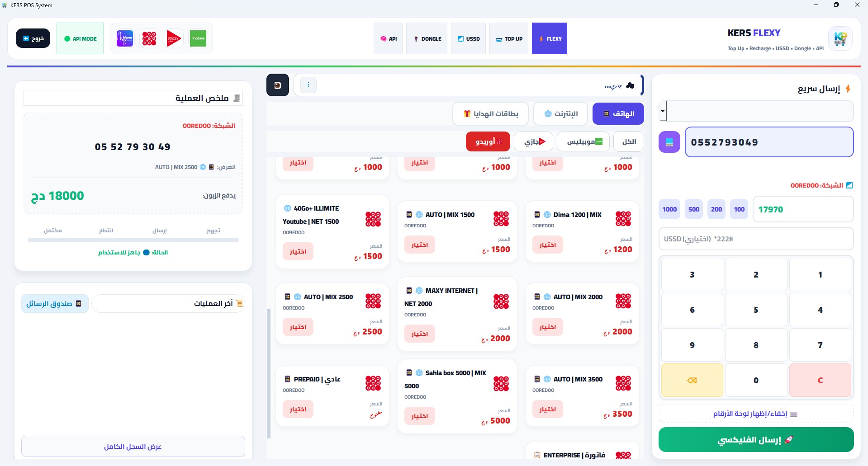The image size is (868, 466).
Task: Click the إرسال الفليكسي send button
Action: pyautogui.click(x=756, y=439)
